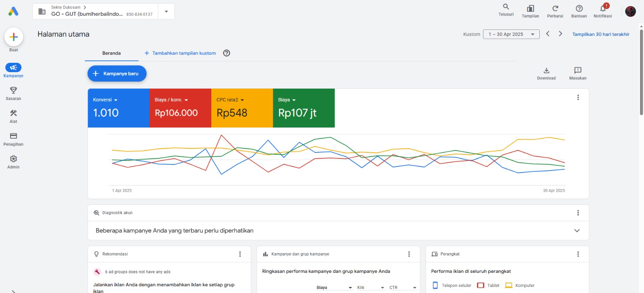Image resolution: width=644 pixels, height=293 pixels.
Task: Click the Kampanye baru button
Action: pos(117,73)
